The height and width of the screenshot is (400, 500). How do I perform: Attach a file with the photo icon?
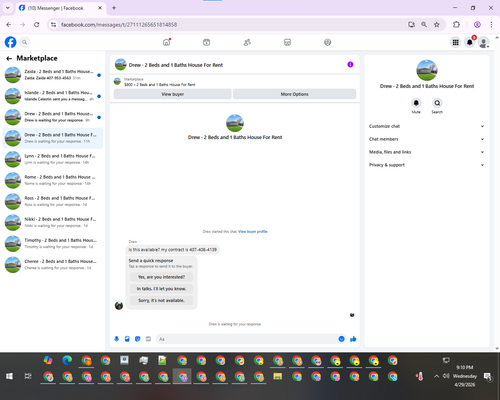tap(127, 339)
